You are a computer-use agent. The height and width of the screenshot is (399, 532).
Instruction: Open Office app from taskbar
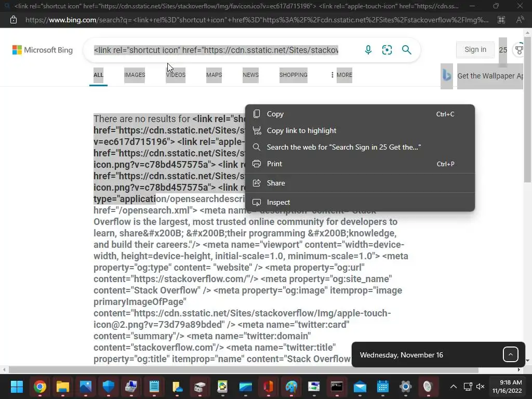click(x=269, y=387)
